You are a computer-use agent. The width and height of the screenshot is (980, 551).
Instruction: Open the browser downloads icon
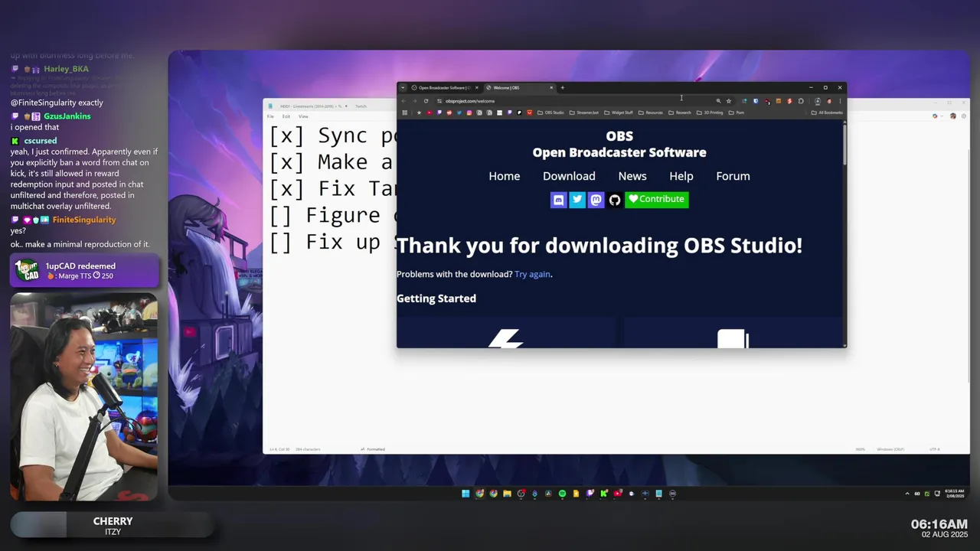coord(818,101)
